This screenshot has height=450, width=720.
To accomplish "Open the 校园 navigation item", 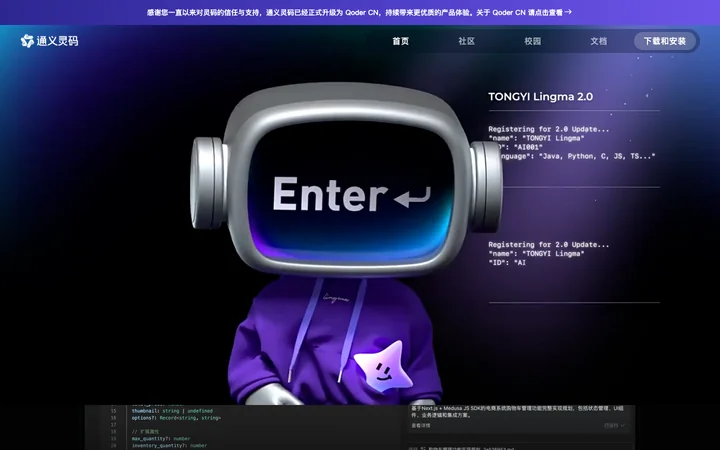I will (x=533, y=41).
